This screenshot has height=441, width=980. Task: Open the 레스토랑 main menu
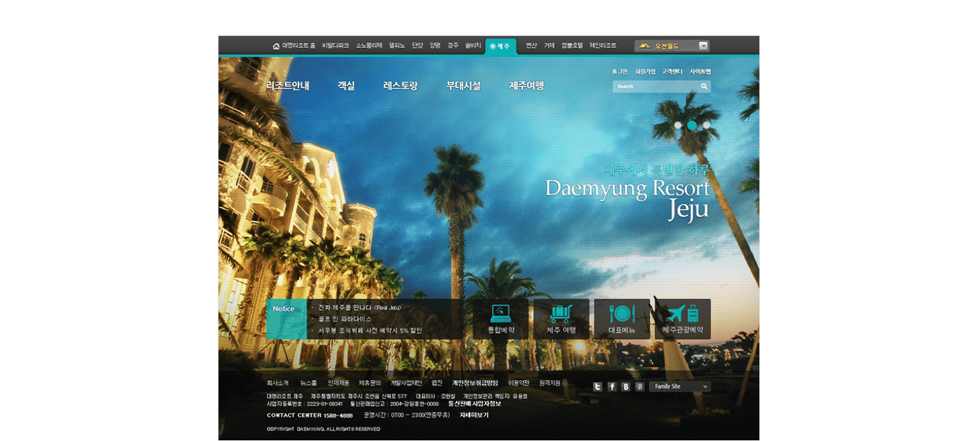tap(400, 86)
